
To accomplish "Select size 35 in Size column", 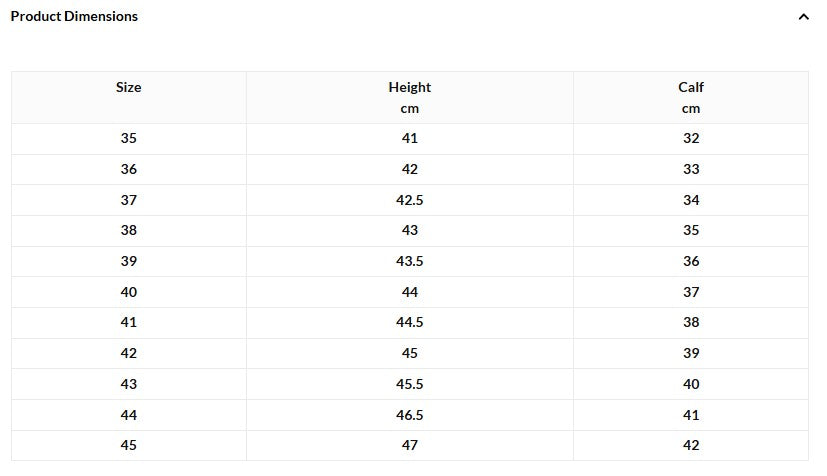I will click(x=129, y=139).
